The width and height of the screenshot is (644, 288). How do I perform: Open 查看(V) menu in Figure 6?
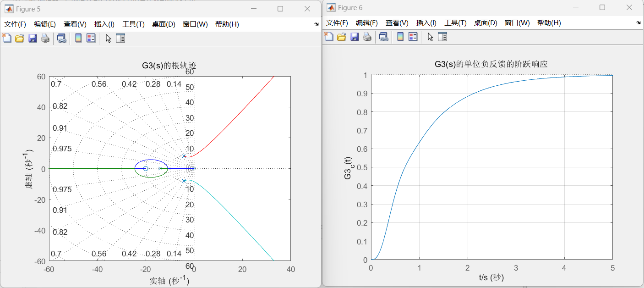(x=397, y=23)
